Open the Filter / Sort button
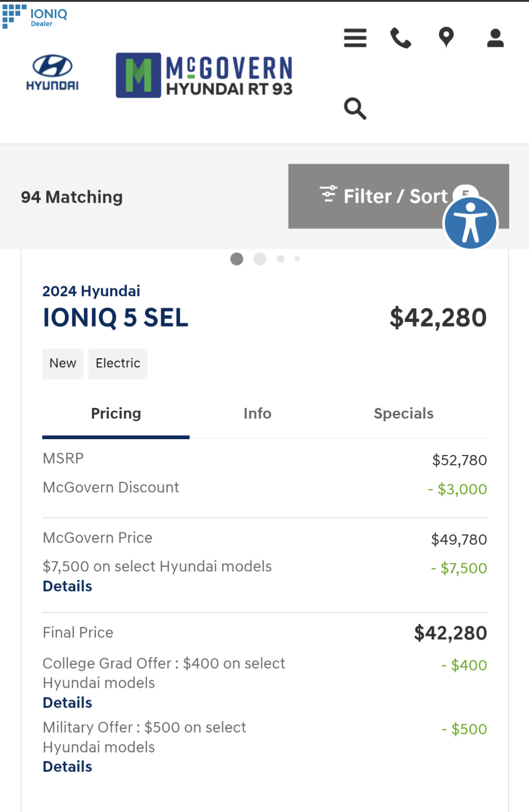 398,196
